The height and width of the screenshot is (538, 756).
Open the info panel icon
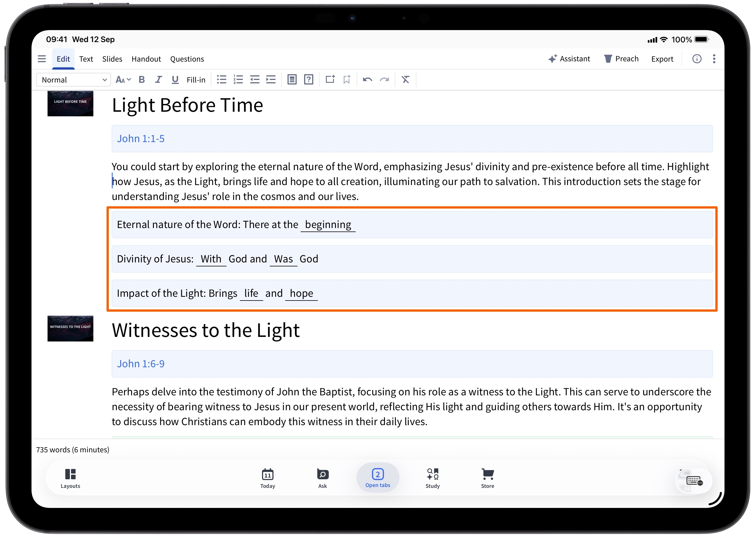pyautogui.click(x=697, y=59)
